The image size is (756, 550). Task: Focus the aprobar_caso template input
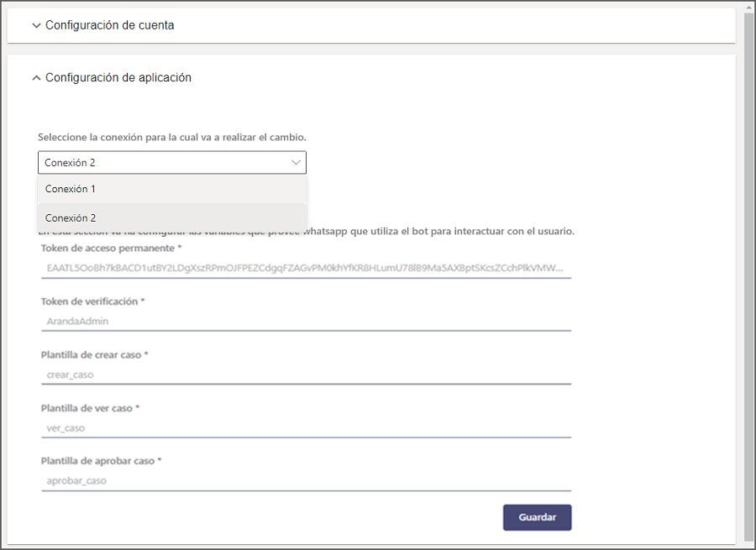point(306,480)
